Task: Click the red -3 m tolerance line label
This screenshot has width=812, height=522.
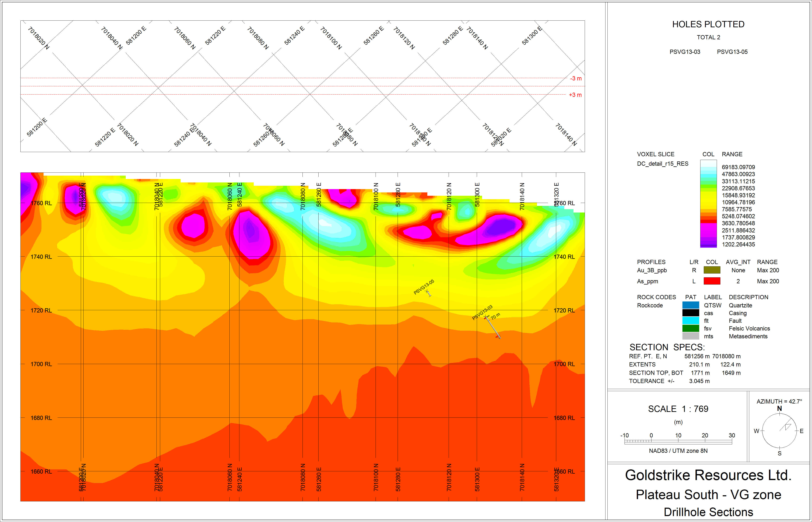Action: [x=576, y=78]
